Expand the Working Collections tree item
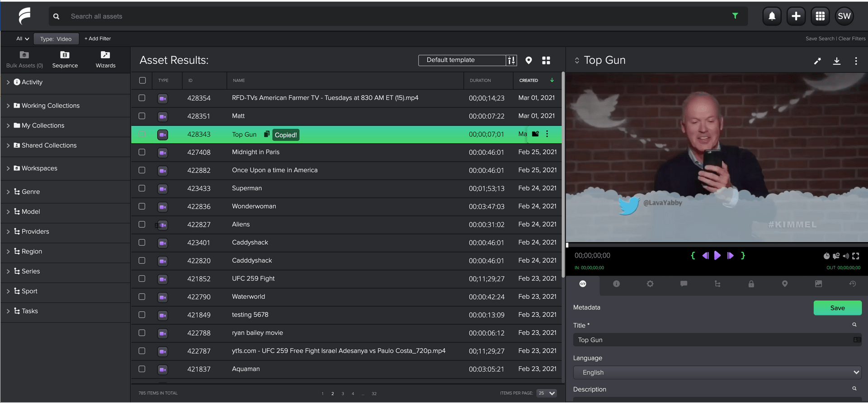The image size is (868, 403). point(8,106)
